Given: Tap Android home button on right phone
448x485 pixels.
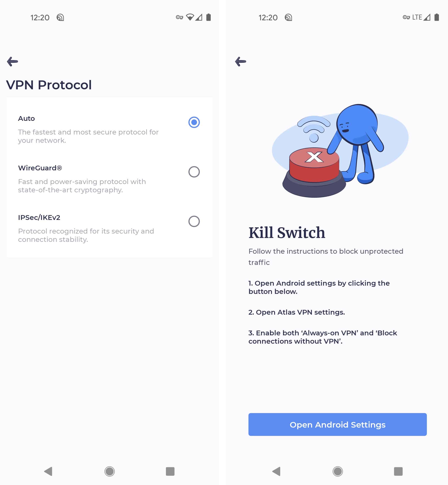Looking at the screenshot, I should point(338,471).
